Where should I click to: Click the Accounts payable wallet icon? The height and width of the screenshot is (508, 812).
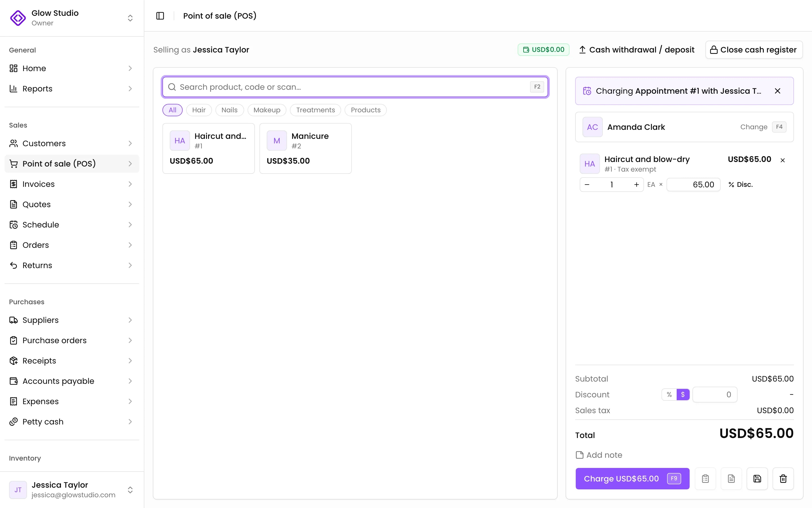pyautogui.click(x=14, y=381)
